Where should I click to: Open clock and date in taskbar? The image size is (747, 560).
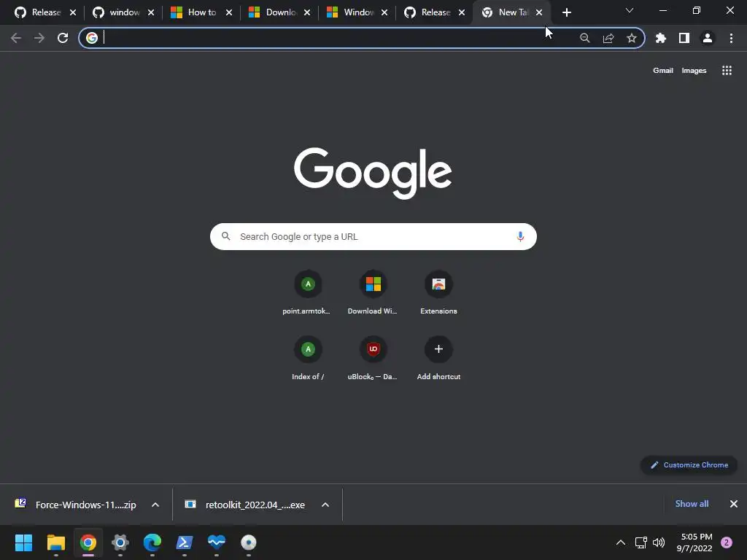point(694,542)
